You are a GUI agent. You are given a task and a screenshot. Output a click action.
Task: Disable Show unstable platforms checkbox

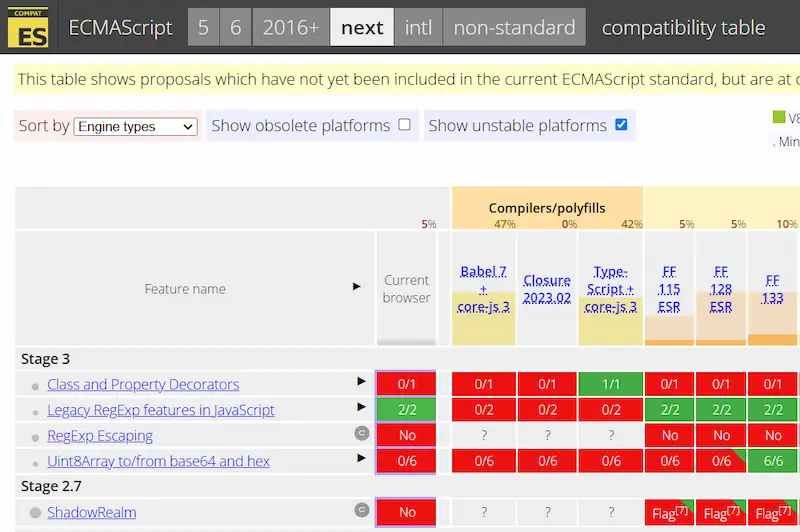(621, 124)
